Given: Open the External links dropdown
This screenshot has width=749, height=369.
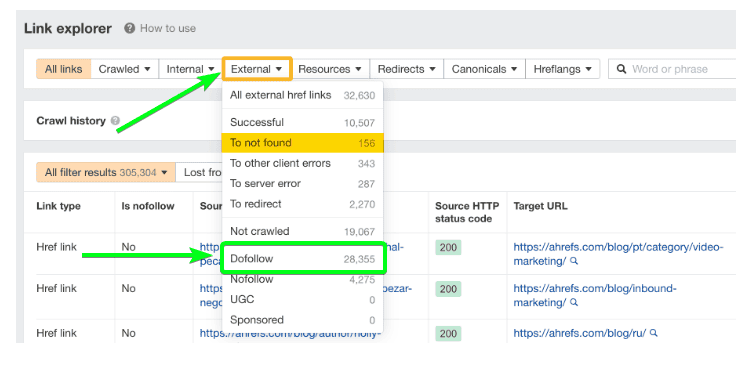Looking at the screenshot, I should pyautogui.click(x=257, y=69).
